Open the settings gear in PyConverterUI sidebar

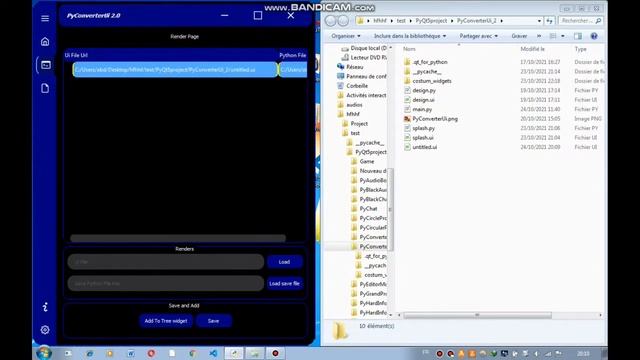tap(45, 330)
